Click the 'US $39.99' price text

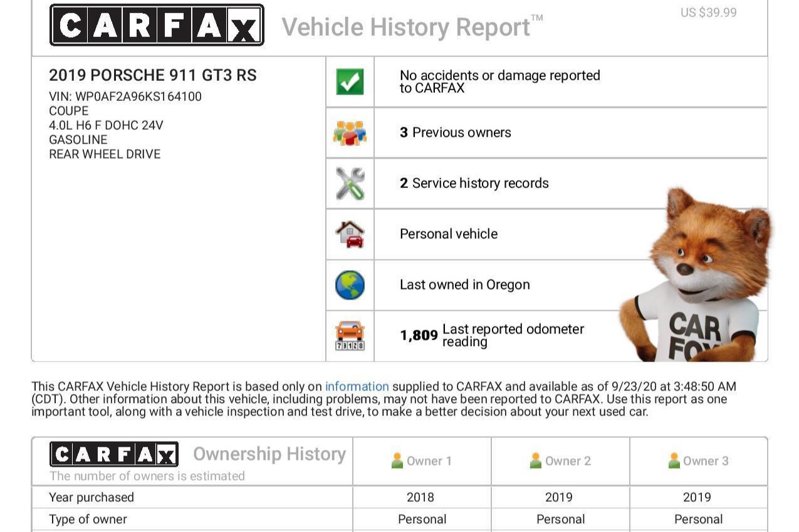[x=709, y=13]
